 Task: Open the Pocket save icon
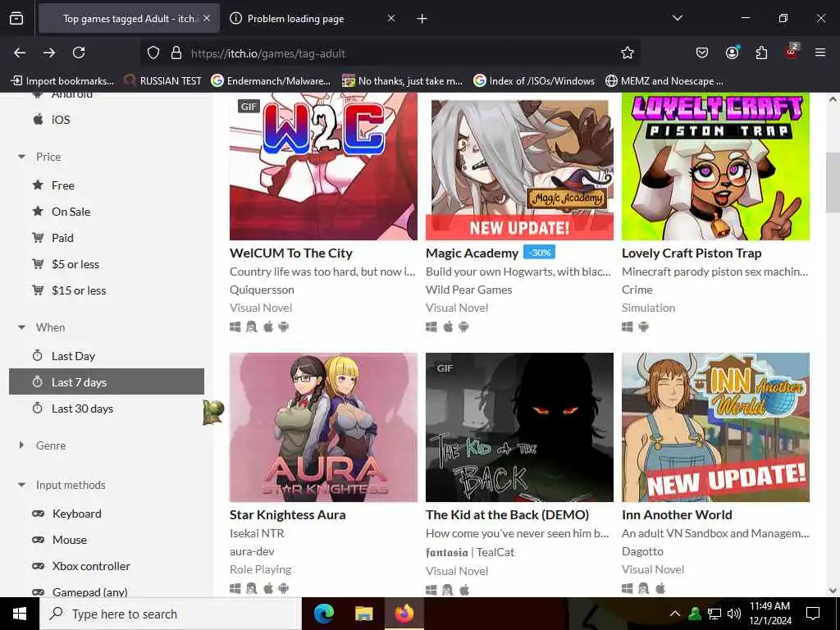point(702,52)
